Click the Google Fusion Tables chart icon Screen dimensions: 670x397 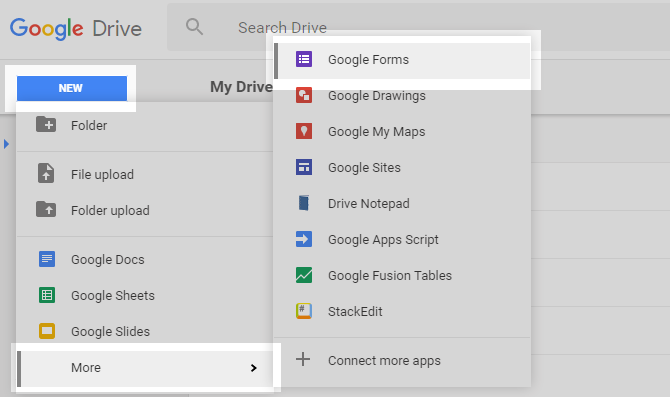[304, 275]
